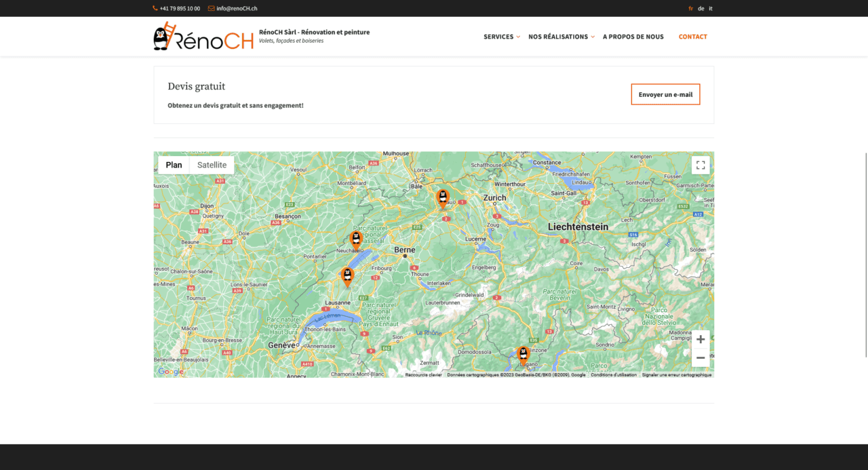Select the Plan map type
The image size is (868, 470).
click(174, 165)
